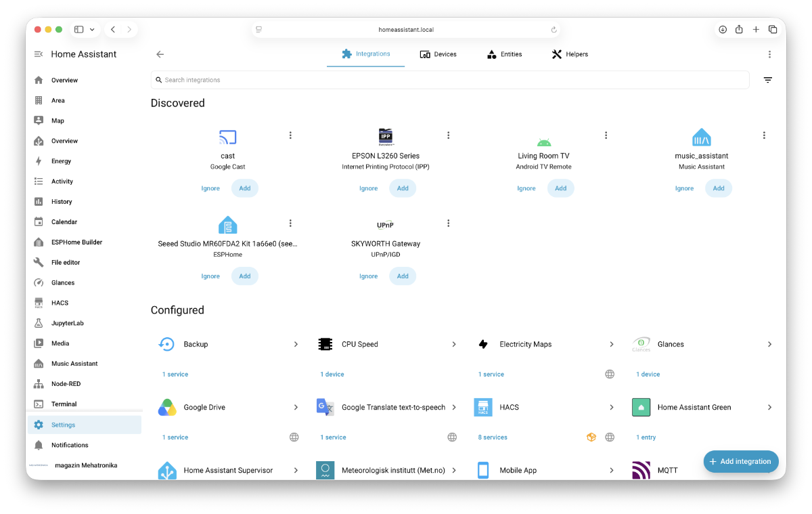812x514 pixels.
Task: Open options menu for Living Room TV
Action: [606, 135]
